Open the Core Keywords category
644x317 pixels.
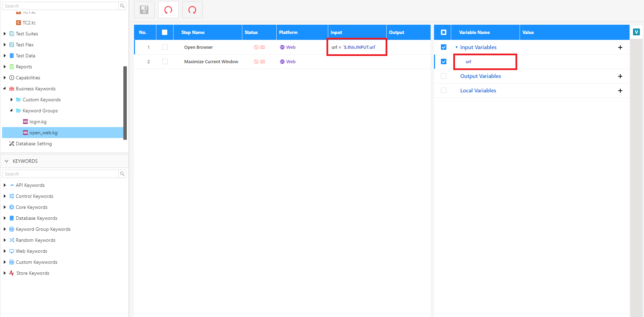pyautogui.click(x=32, y=207)
